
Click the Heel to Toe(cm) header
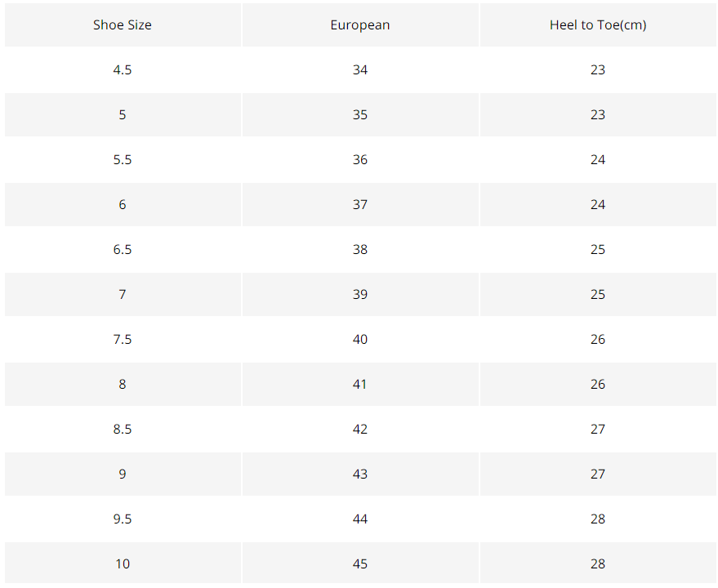(x=598, y=24)
